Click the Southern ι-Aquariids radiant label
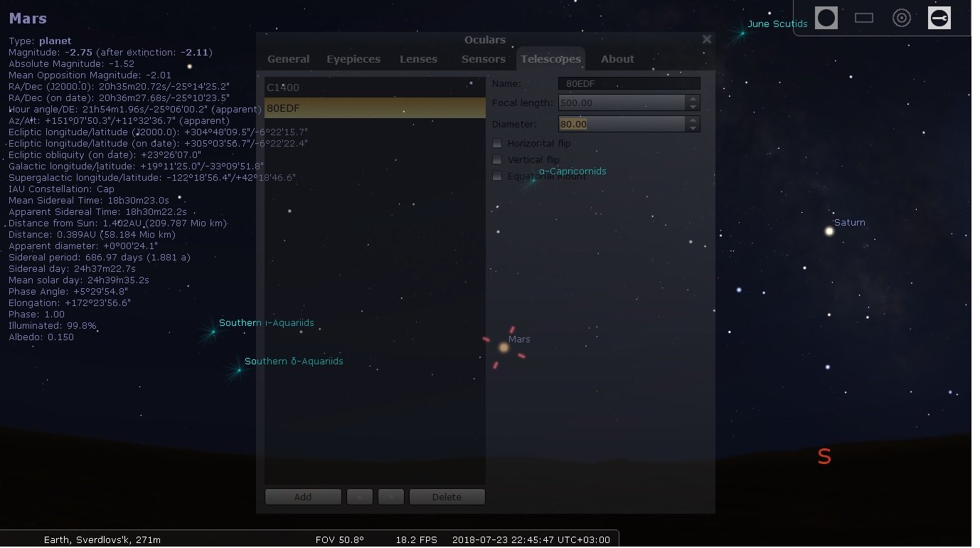Image resolution: width=980 pixels, height=548 pixels. click(266, 322)
